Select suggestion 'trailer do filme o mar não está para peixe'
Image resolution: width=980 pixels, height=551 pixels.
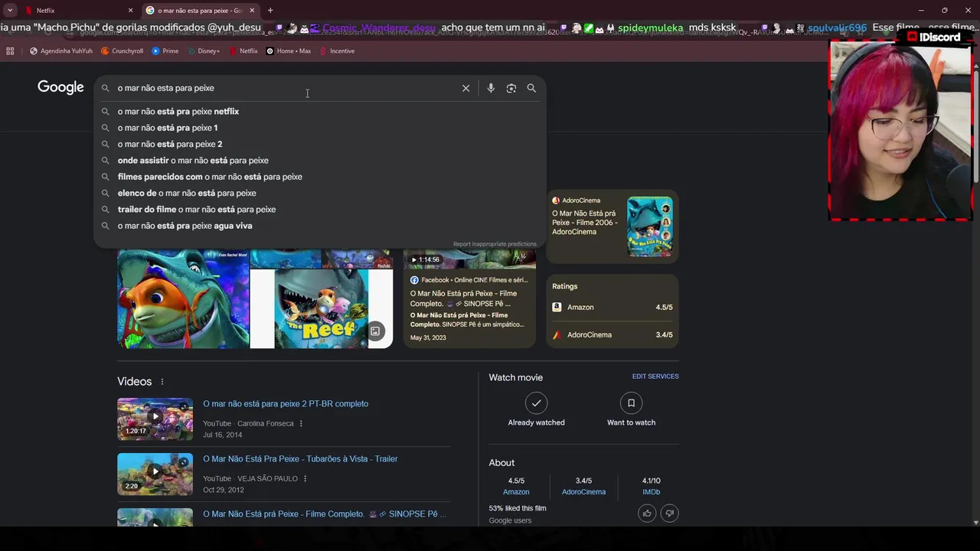coord(320,210)
